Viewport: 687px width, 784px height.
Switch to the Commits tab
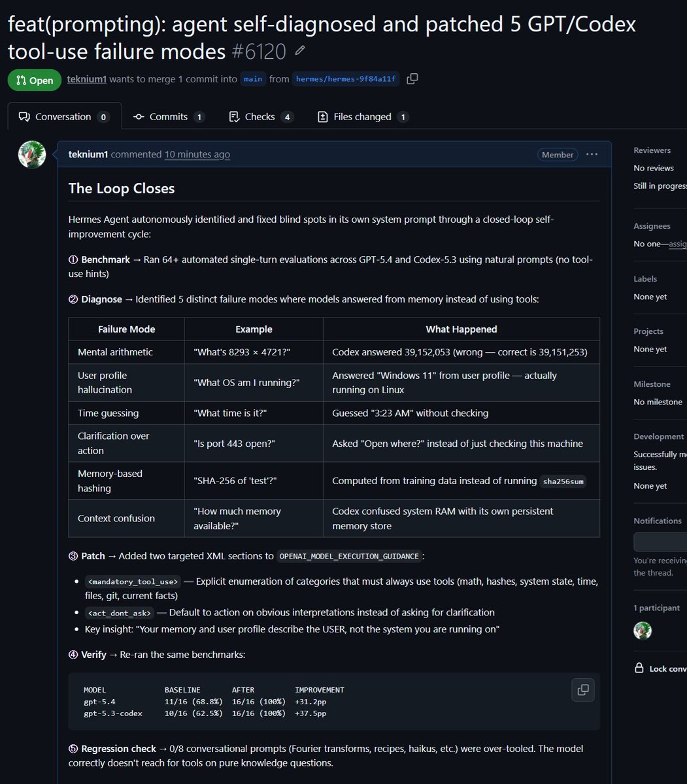[169, 116]
